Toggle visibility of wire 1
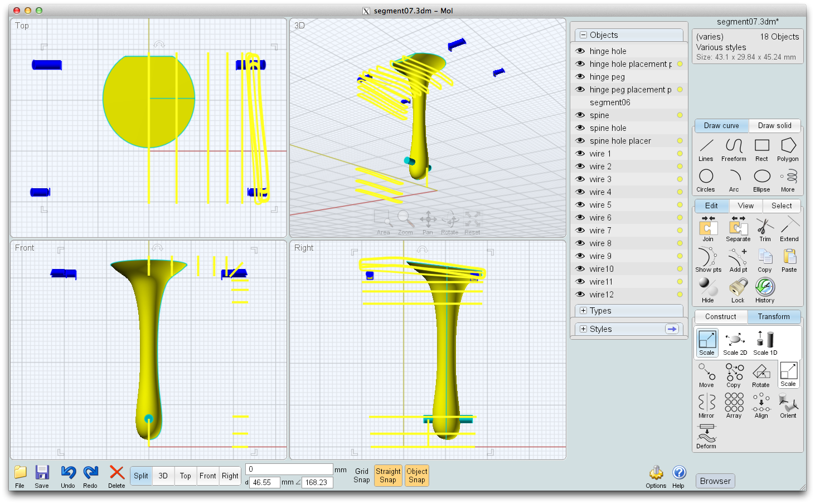Image resolution: width=815 pixels, height=504 pixels. [x=580, y=153]
